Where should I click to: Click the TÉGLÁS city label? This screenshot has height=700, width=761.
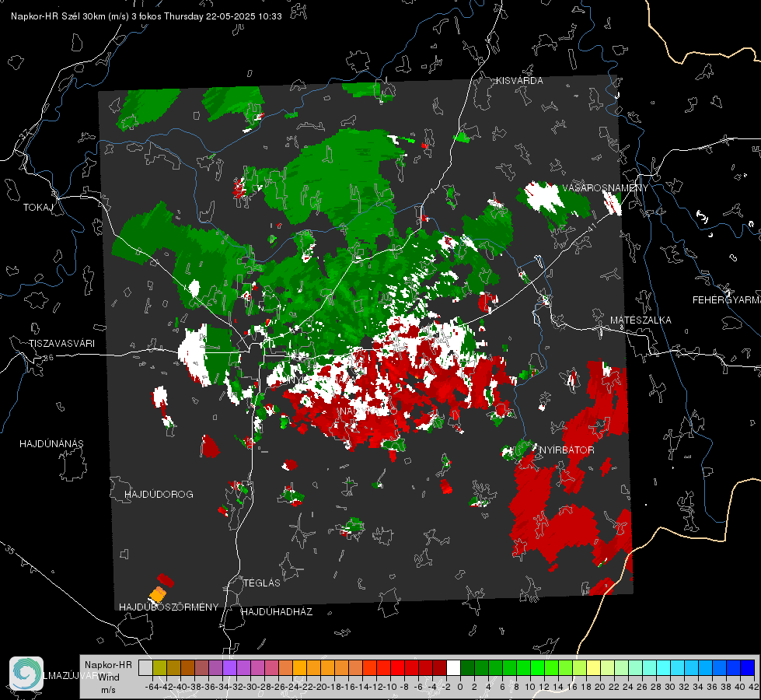click(x=262, y=583)
